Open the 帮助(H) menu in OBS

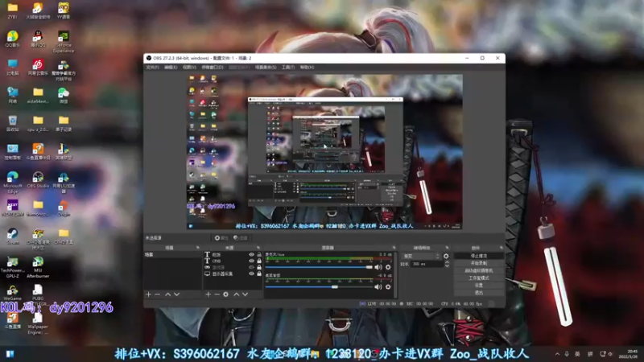(x=307, y=68)
